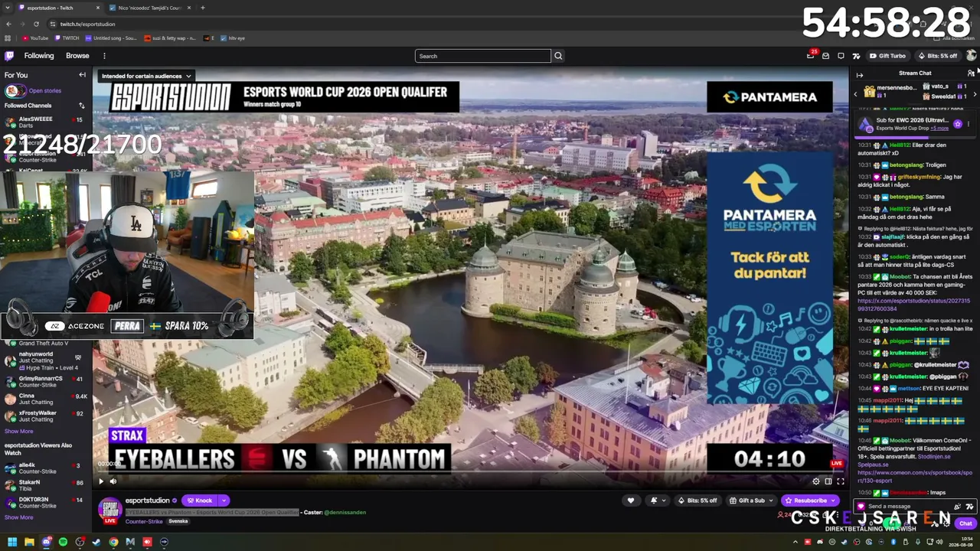Image resolution: width=980 pixels, height=551 pixels.
Task: Open the video player settings gear
Action: (816, 481)
